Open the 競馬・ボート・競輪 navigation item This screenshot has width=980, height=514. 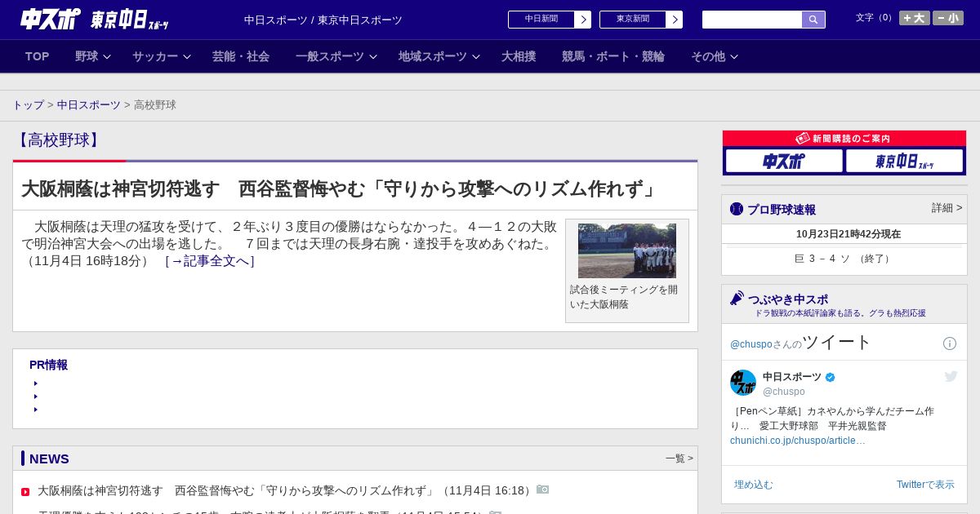(x=613, y=56)
